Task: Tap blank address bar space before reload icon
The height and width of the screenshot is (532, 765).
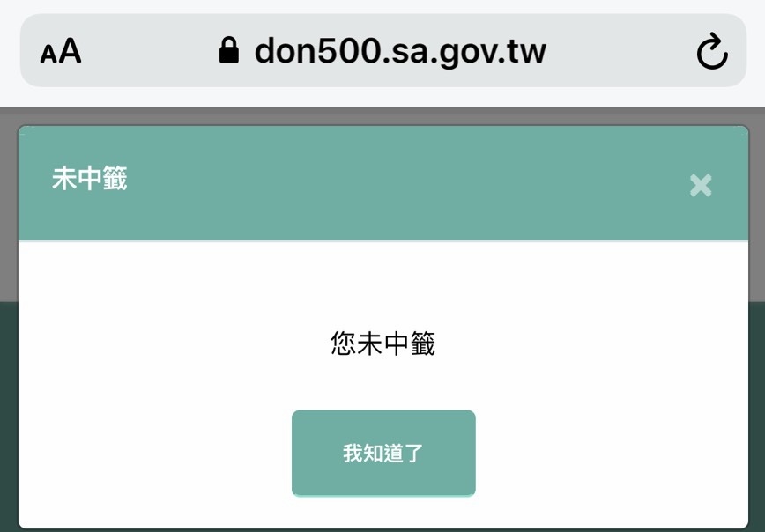Action: [x=620, y=51]
